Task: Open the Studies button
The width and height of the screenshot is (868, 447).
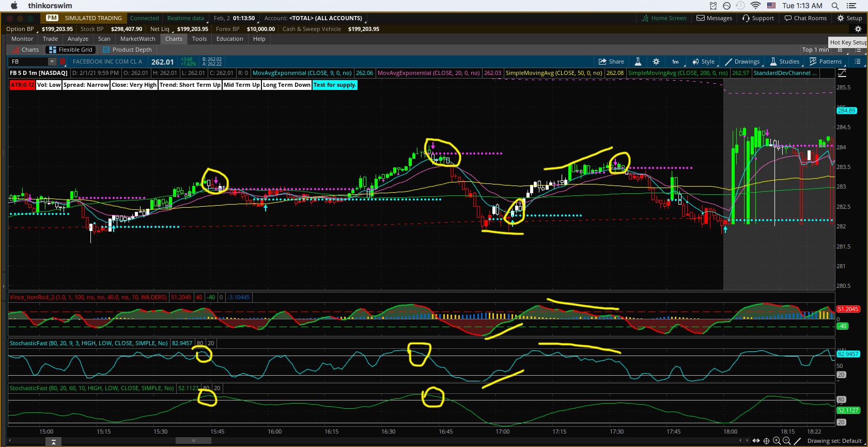Action: (784, 61)
